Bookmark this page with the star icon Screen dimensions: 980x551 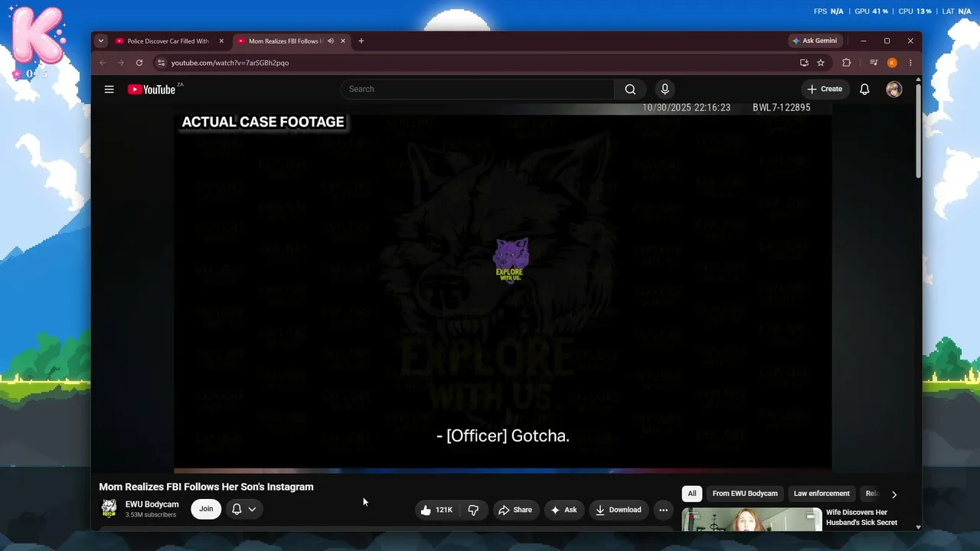(x=821, y=63)
